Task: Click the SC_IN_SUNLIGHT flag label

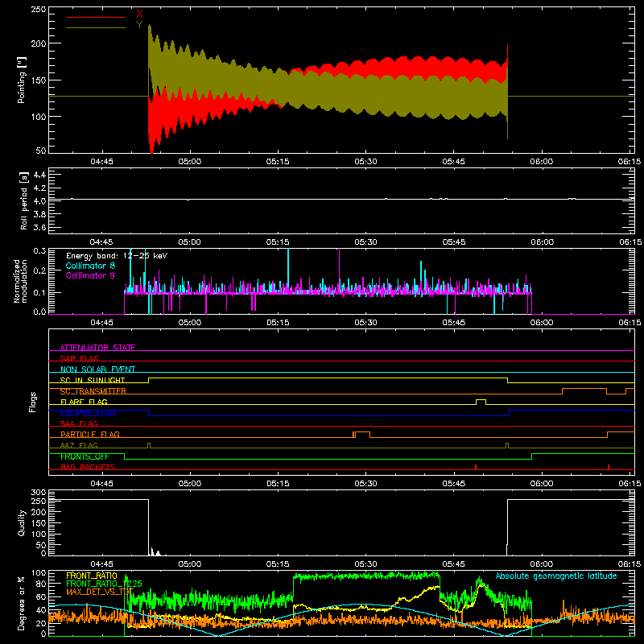Action: (x=93, y=380)
